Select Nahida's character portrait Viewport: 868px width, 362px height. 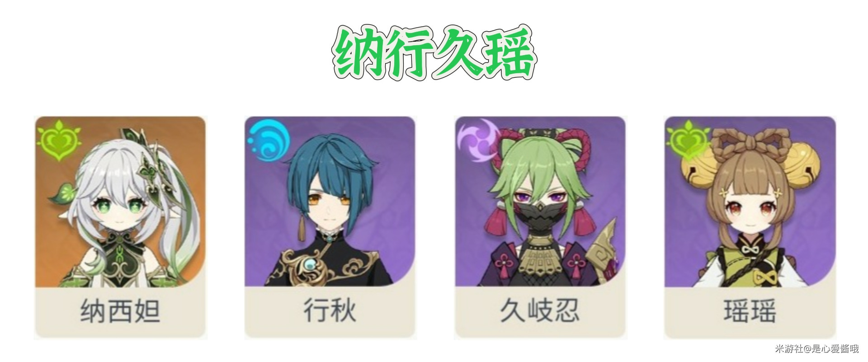coord(120,202)
